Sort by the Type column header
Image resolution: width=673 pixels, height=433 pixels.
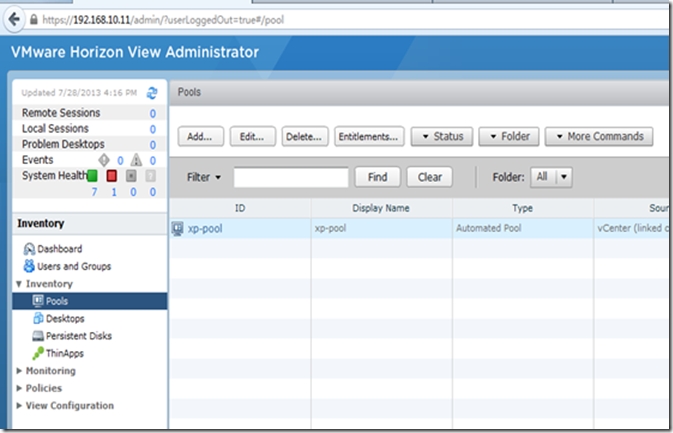coord(522,208)
